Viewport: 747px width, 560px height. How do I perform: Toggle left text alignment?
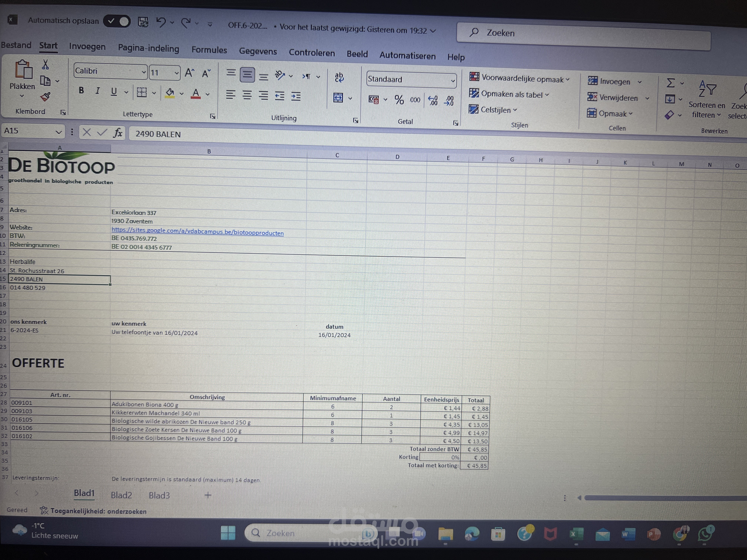pos(231,94)
